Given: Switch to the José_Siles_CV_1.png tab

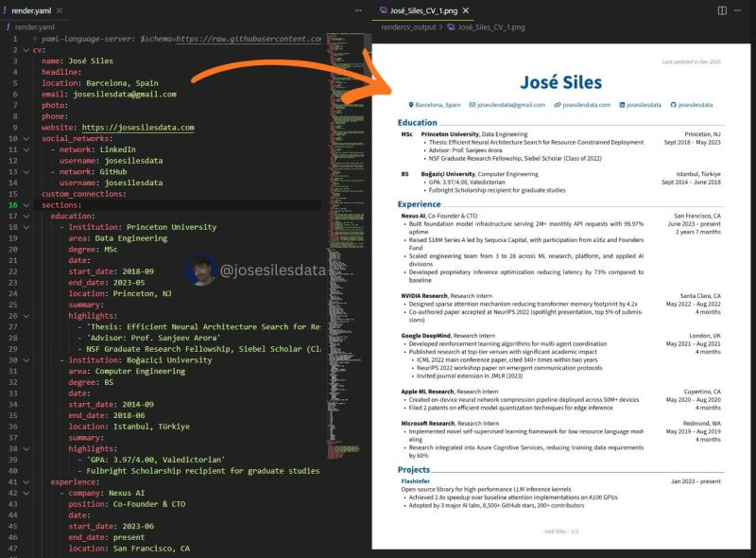Looking at the screenshot, I should (423, 10).
